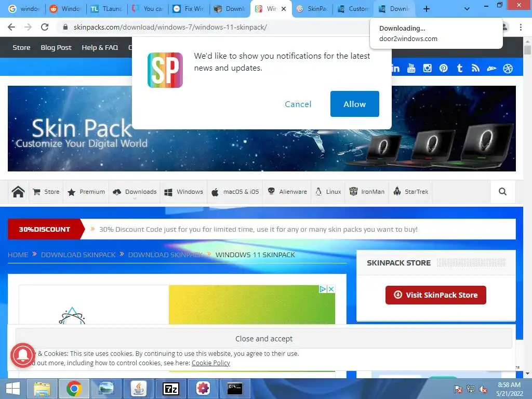Open the Cookie Policy link

pos(211,363)
